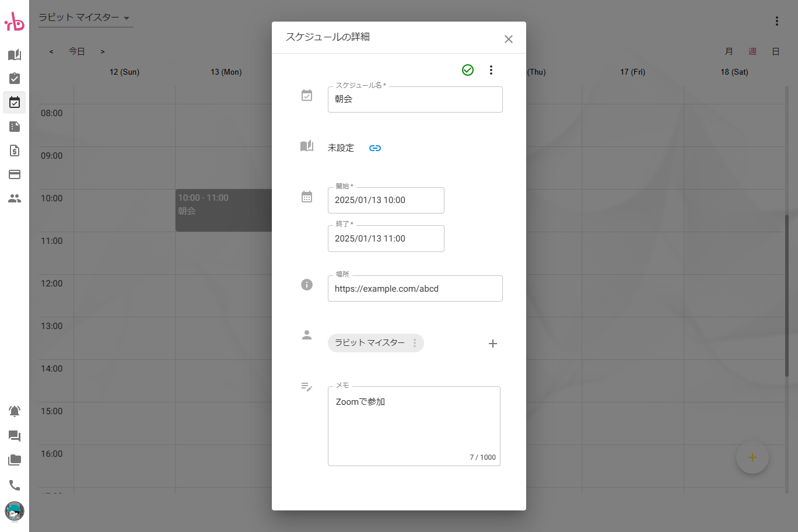Open the chat messages icon in sidebar
Viewport: 798px width, 532px height.
tap(15, 436)
